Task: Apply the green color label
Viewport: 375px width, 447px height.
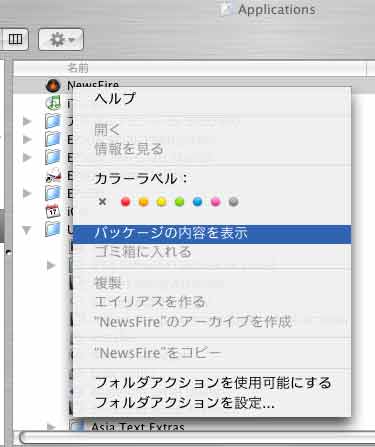Action: [179, 202]
